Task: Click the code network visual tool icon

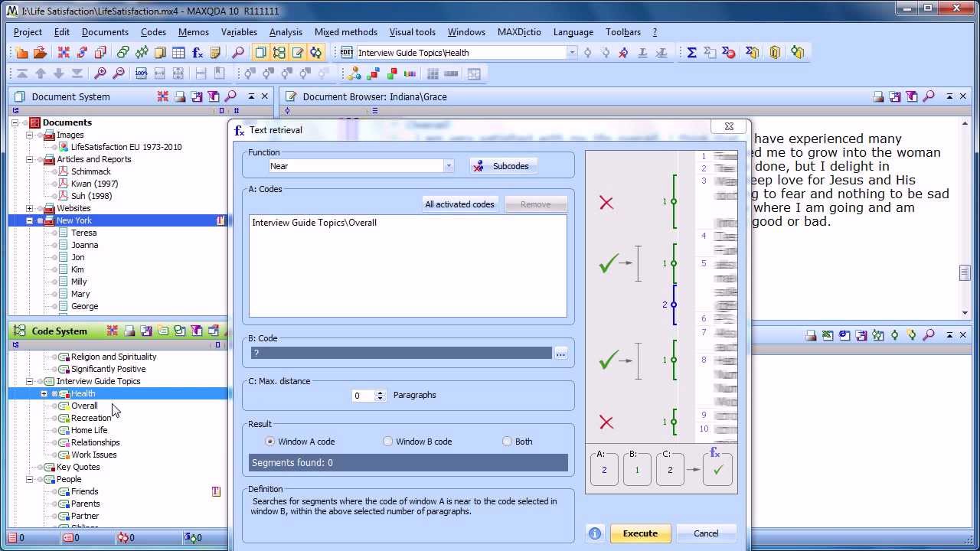Action: pyautogui.click(x=354, y=74)
